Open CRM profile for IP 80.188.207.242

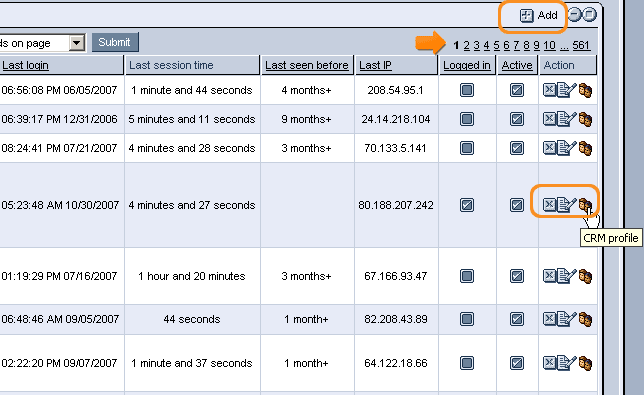point(585,204)
